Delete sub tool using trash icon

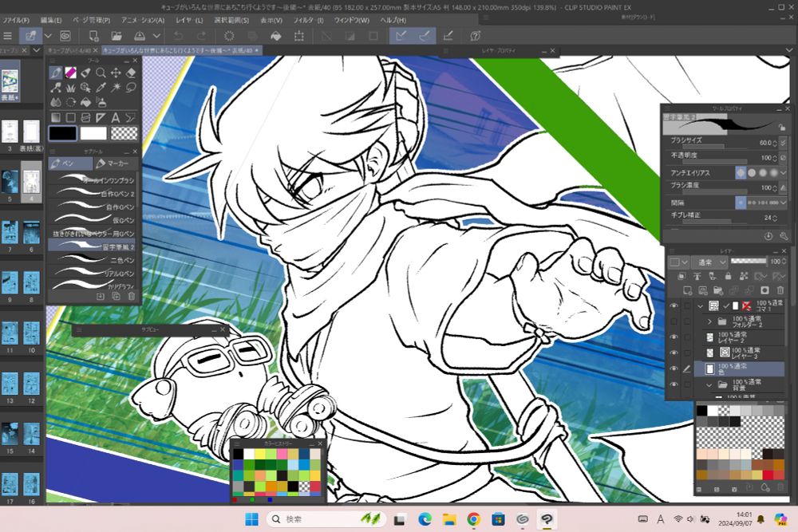point(132,297)
